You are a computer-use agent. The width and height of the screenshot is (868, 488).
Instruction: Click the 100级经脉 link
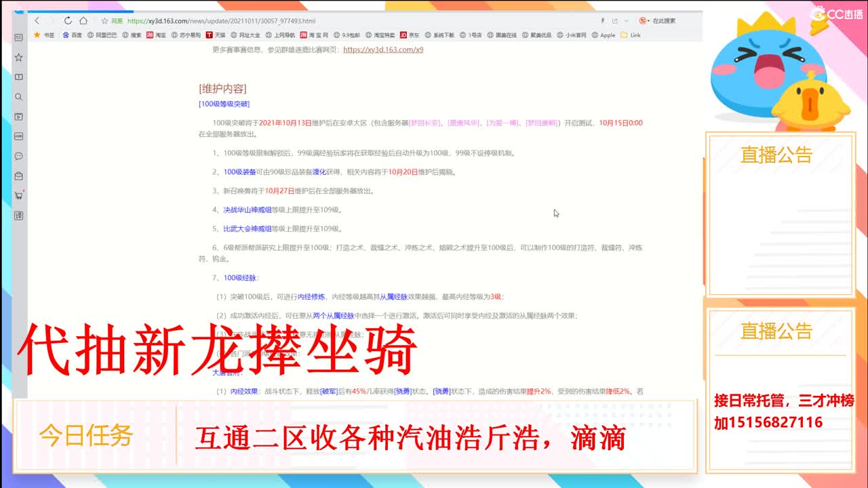pyautogui.click(x=241, y=277)
